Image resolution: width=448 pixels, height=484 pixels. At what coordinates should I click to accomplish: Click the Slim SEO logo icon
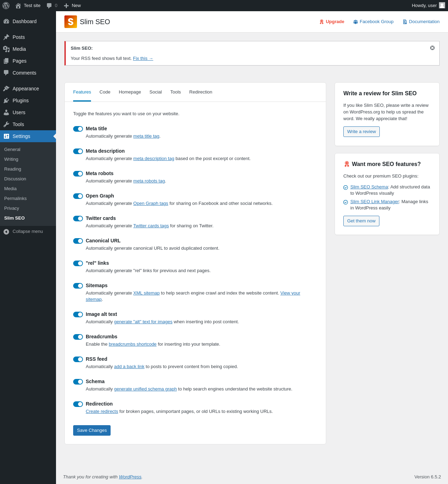(71, 22)
